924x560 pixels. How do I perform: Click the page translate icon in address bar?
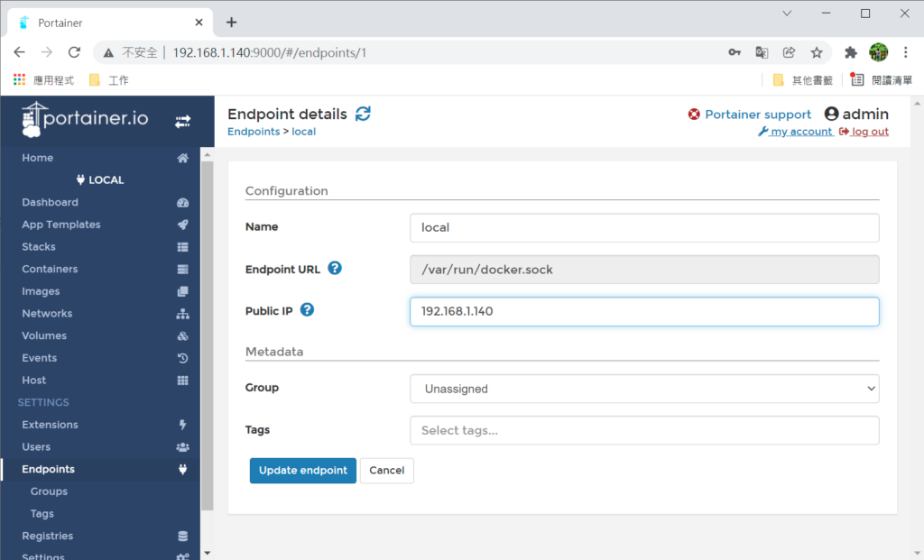coord(762,52)
